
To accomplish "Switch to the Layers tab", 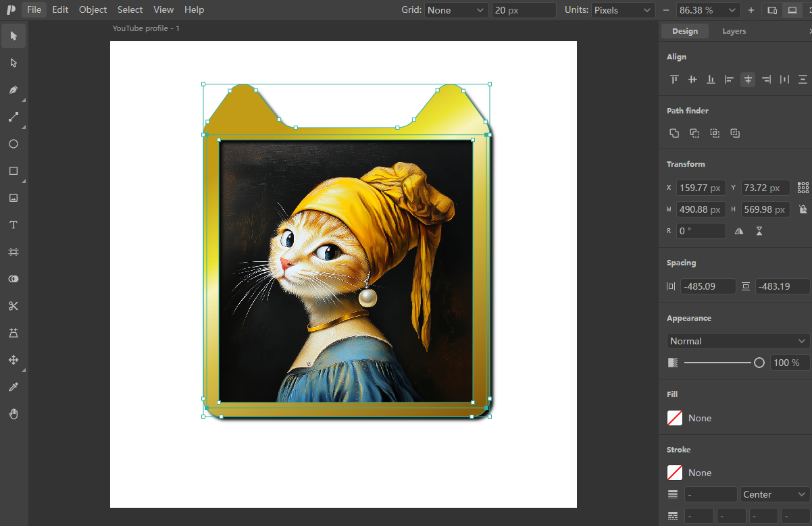I will pos(734,31).
